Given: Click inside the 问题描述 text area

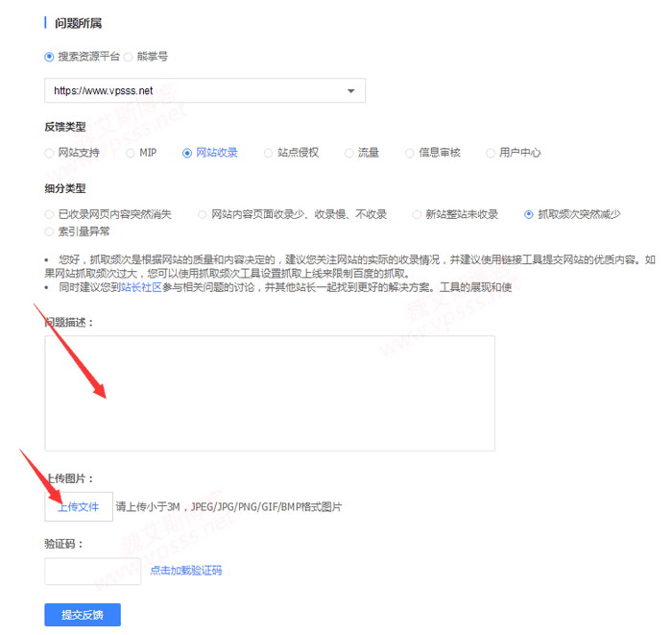Looking at the screenshot, I should coord(270,393).
